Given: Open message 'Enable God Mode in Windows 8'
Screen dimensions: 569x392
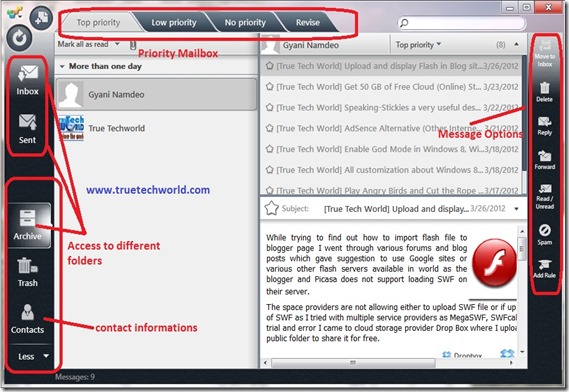Looking at the screenshot, I should pos(392,149).
